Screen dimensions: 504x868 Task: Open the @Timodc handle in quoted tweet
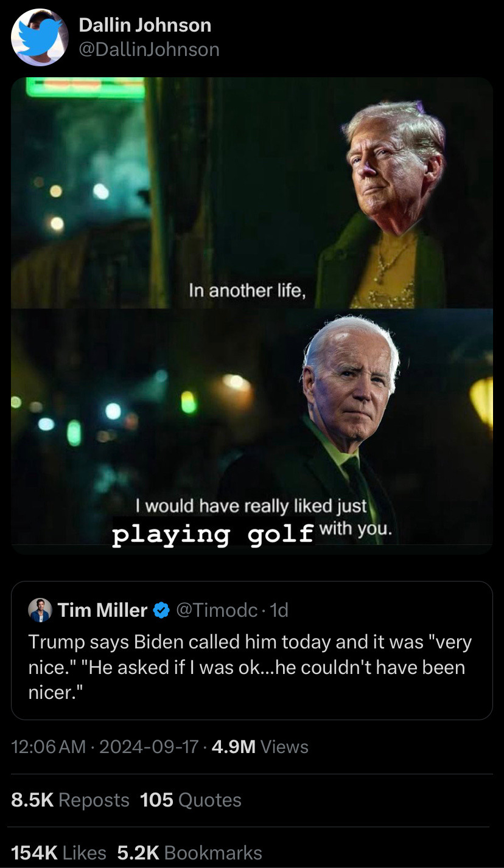pyautogui.click(x=217, y=610)
